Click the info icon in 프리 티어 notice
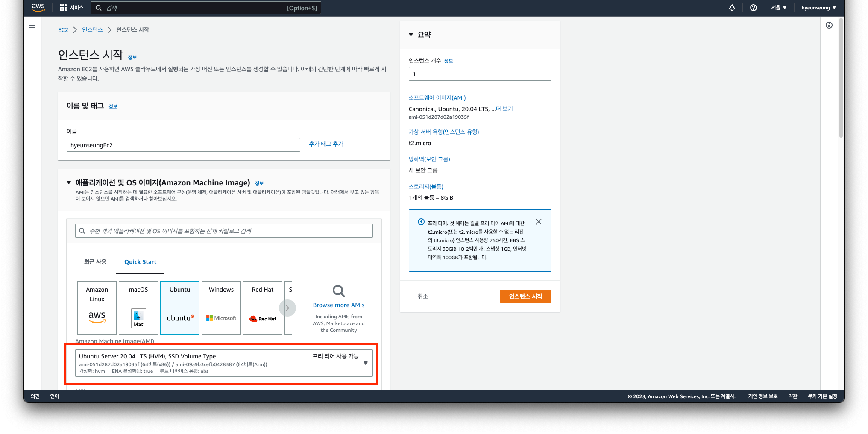868x434 pixels. (421, 222)
